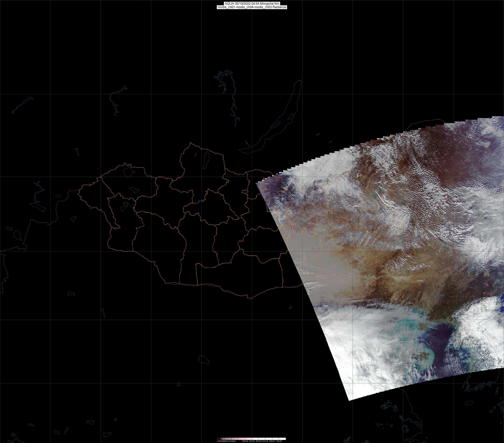Screen dimensions: 504x443
Task: Click the AQUA 05/10/2022 04:54 Mongolia1km title
Action: pyautogui.click(x=252, y=3)
